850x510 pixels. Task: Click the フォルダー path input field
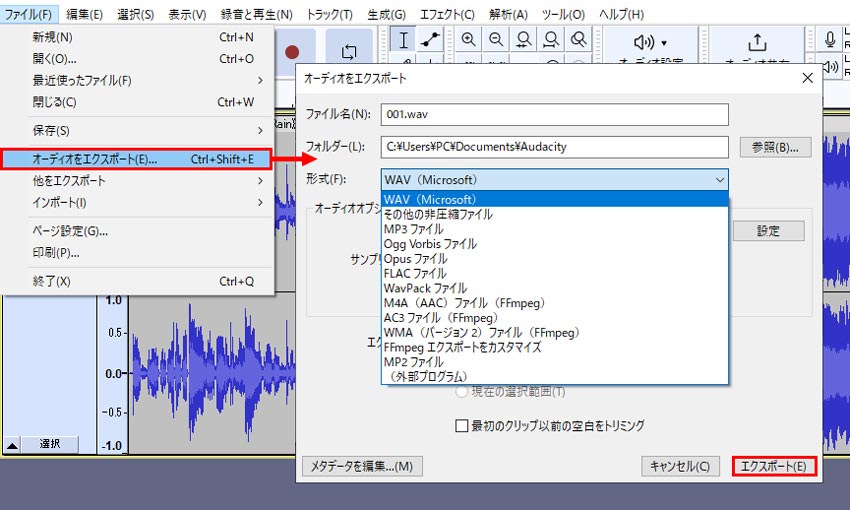555,147
